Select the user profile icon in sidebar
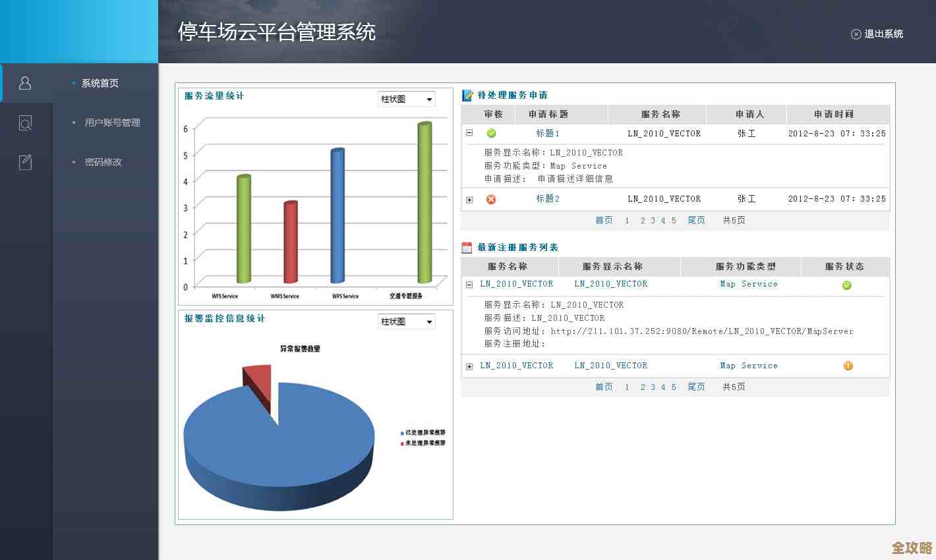936x560 pixels. tap(25, 82)
